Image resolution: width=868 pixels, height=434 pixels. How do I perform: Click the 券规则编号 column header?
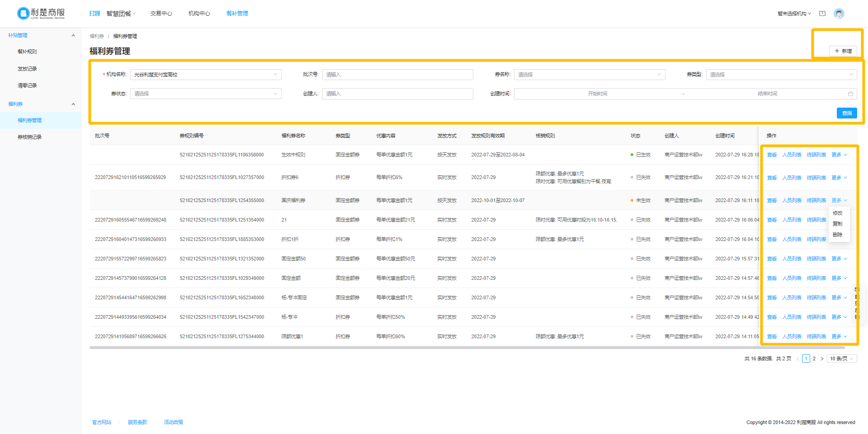[192, 136]
